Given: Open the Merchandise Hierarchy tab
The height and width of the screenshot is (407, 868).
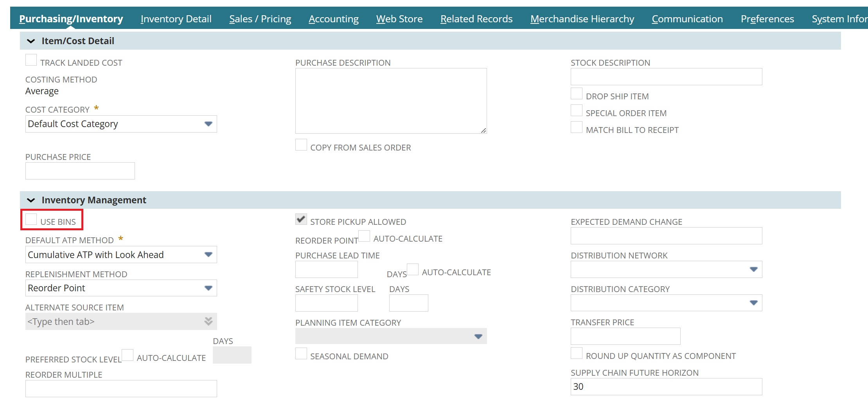Looking at the screenshot, I should (x=582, y=19).
